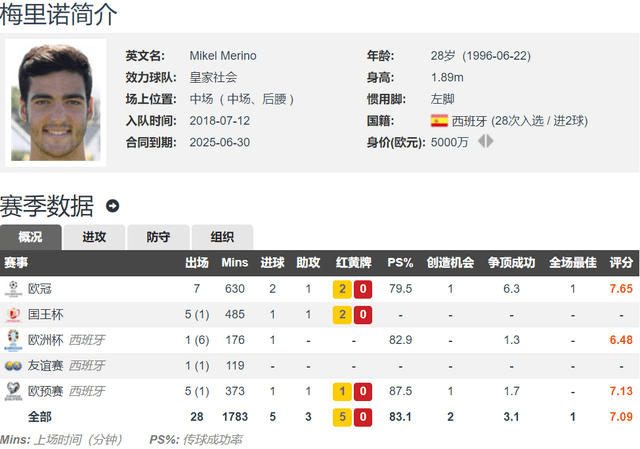Open the 进攻 tab

tap(94, 237)
